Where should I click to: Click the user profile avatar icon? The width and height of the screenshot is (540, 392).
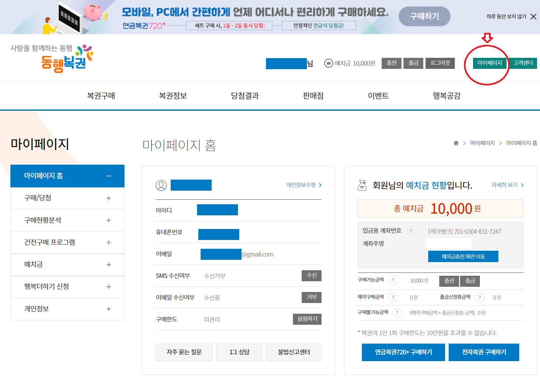click(161, 185)
